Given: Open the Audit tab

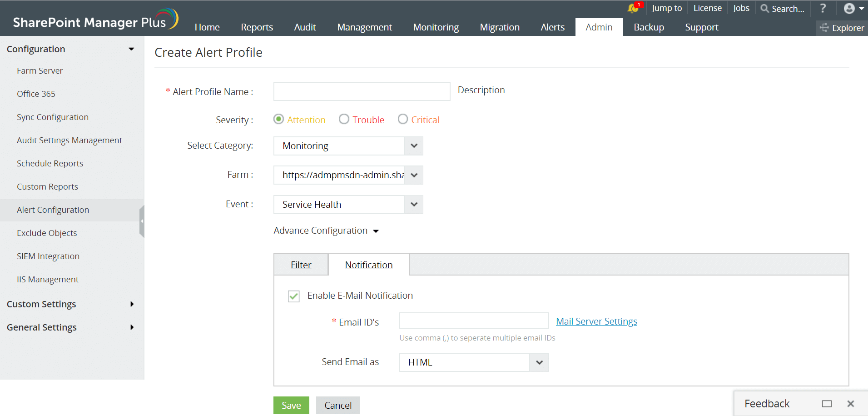Looking at the screenshot, I should (305, 27).
